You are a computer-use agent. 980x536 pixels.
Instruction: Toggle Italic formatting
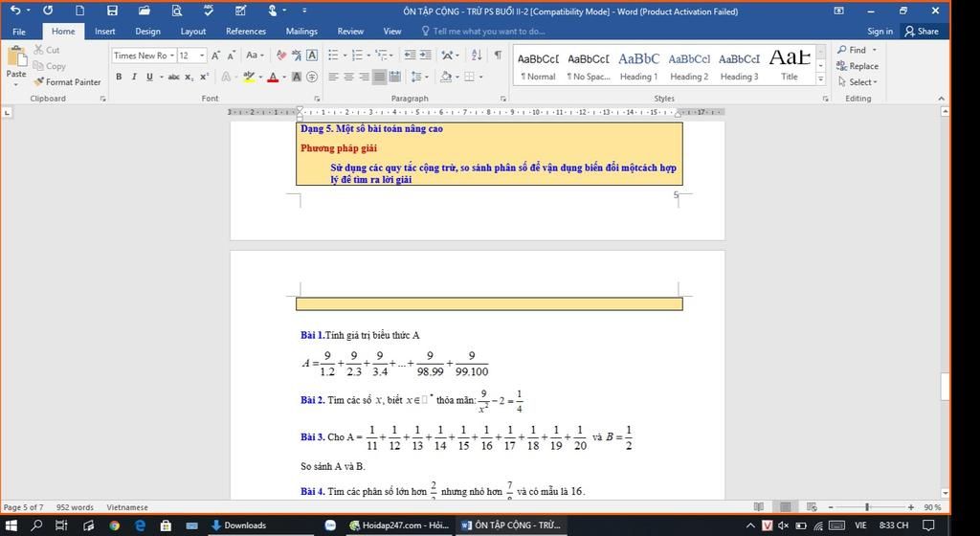(134, 77)
